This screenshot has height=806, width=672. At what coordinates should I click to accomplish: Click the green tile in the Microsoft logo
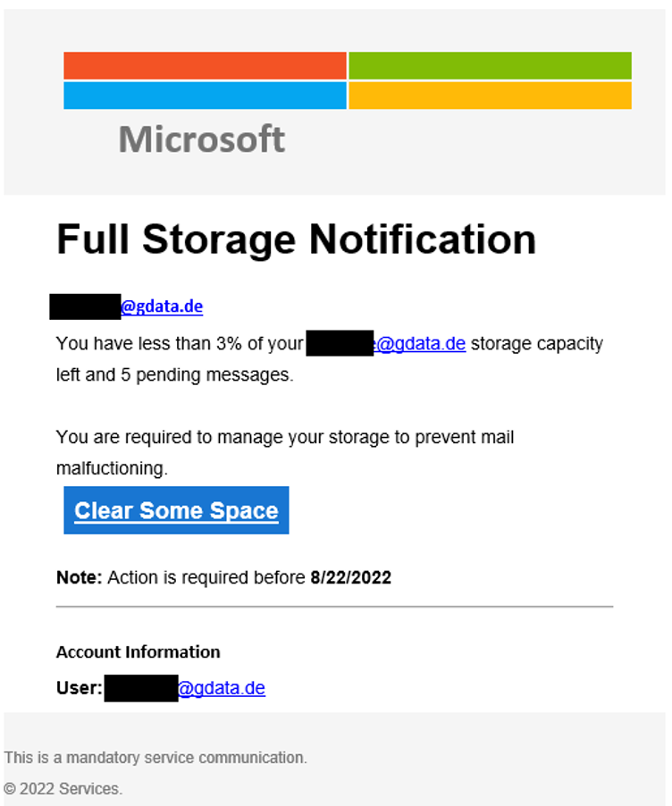(490, 65)
